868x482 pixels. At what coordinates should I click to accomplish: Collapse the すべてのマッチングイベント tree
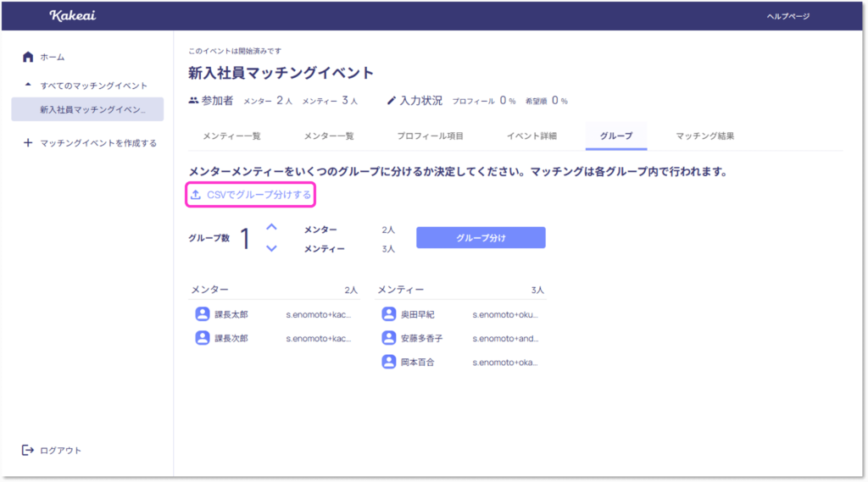(28, 86)
